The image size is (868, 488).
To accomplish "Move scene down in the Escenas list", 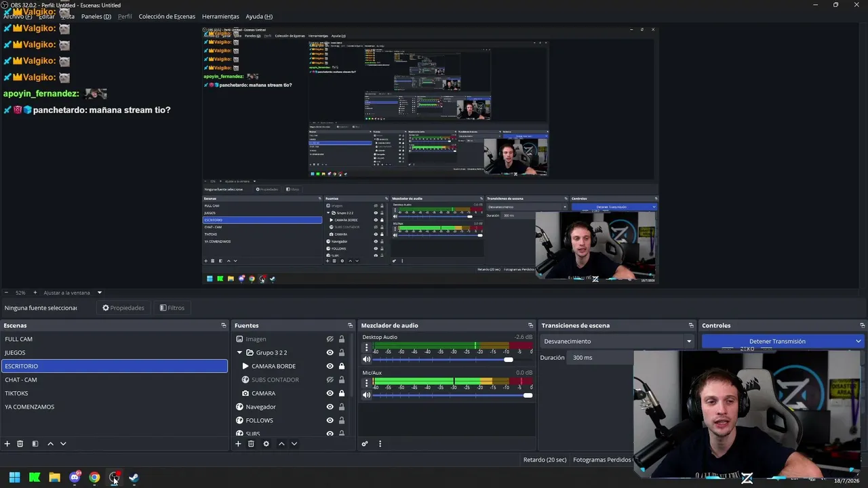I will tap(63, 444).
